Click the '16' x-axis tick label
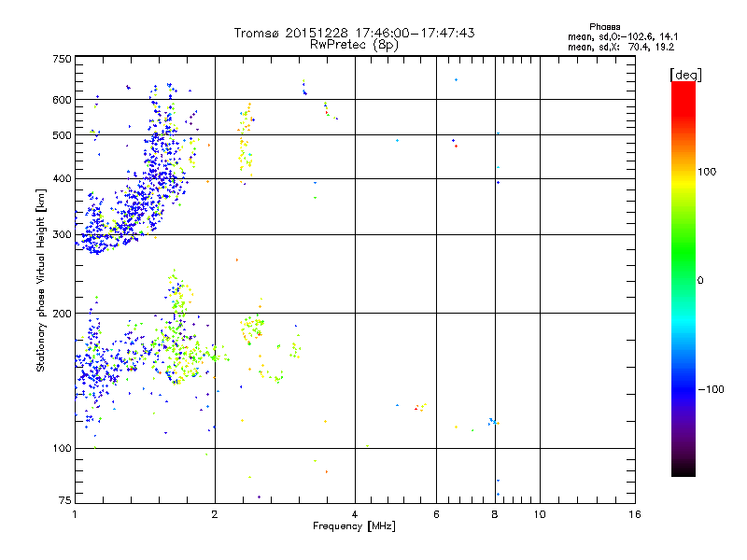 coord(635,514)
